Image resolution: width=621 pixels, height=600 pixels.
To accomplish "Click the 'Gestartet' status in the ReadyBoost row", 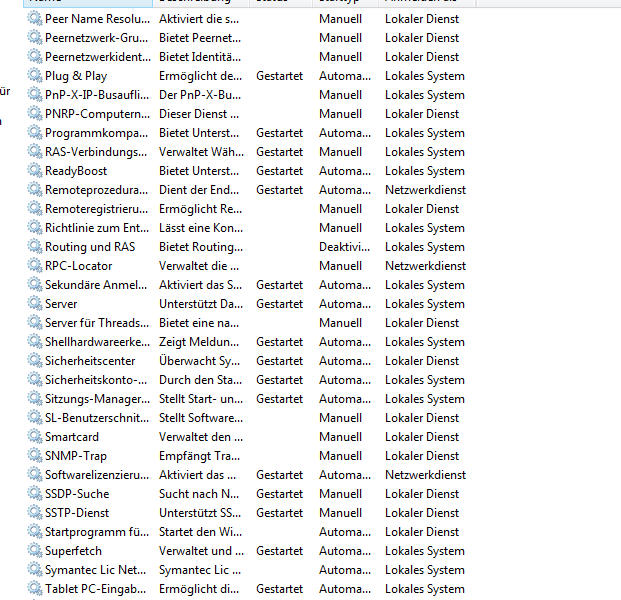I will (279, 171).
